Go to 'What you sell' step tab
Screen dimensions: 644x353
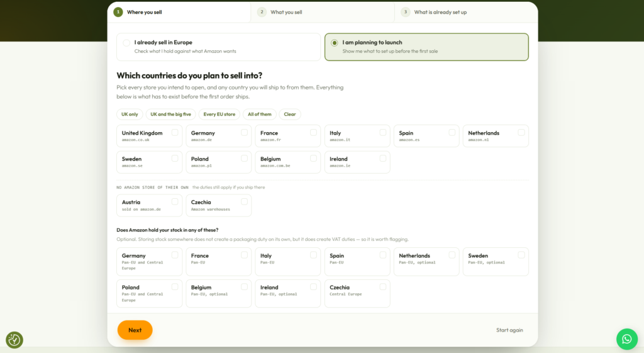point(323,12)
